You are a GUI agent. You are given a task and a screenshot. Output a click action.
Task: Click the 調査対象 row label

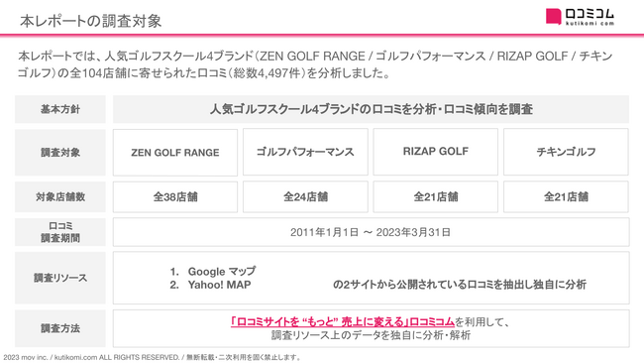tap(60, 153)
